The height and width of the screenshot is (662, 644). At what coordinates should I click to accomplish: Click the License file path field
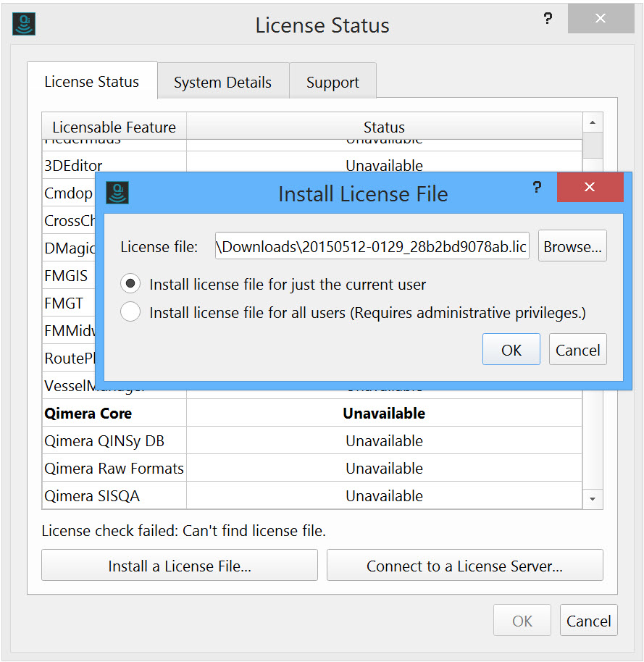tap(372, 247)
